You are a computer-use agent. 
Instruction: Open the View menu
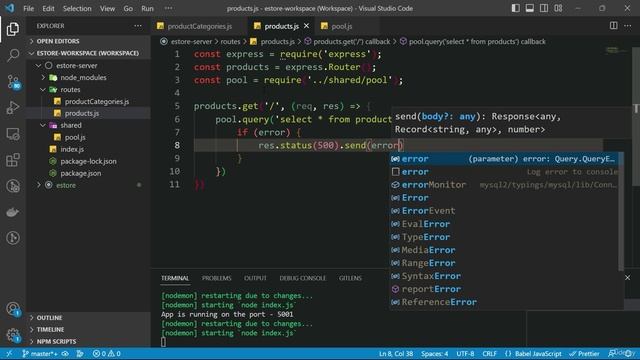pyautogui.click(x=107, y=8)
